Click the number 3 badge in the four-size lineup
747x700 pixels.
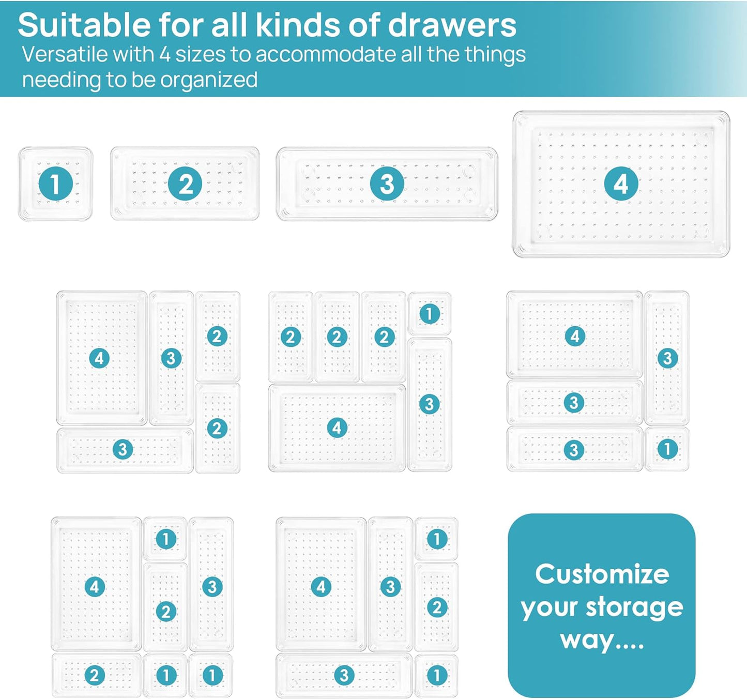[x=387, y=184]
